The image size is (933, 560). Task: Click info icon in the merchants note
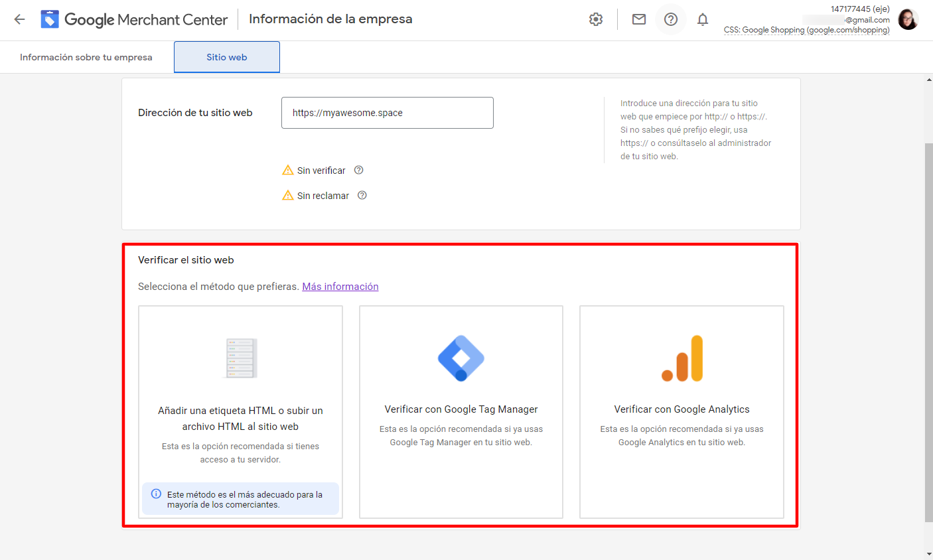coord(156,494)
